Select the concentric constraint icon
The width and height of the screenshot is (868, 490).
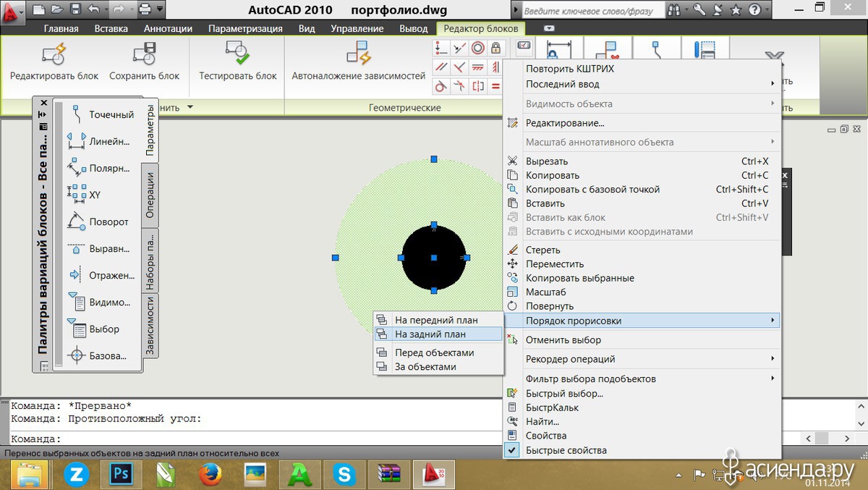(x=477, y=48)
